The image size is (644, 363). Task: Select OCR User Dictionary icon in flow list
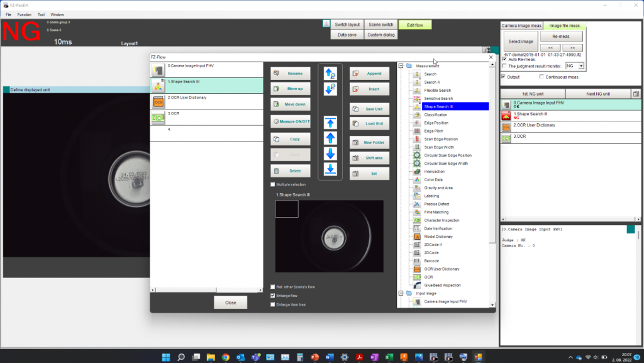pyautogui.click(x=158, y=101)
